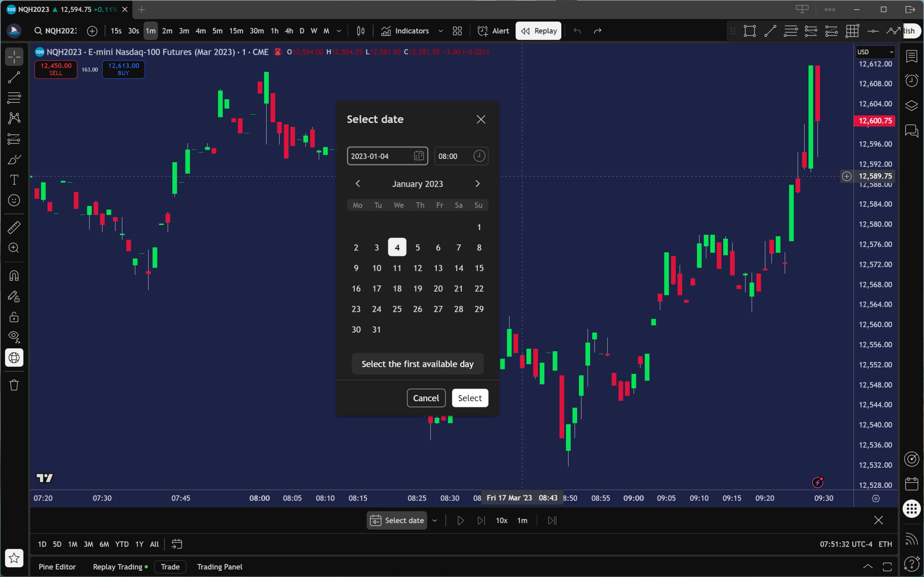The height and width of the screenshot is (577, 924).
Task: Click the trash Remove Objects icon
Action: [x=14, y=385]
